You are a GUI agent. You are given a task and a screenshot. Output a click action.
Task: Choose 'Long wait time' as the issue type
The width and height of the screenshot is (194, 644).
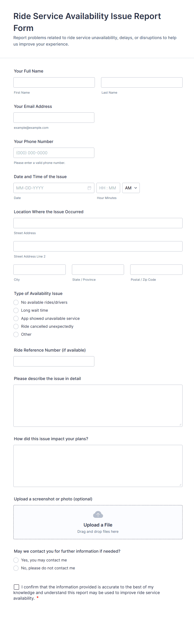point(16,310)
